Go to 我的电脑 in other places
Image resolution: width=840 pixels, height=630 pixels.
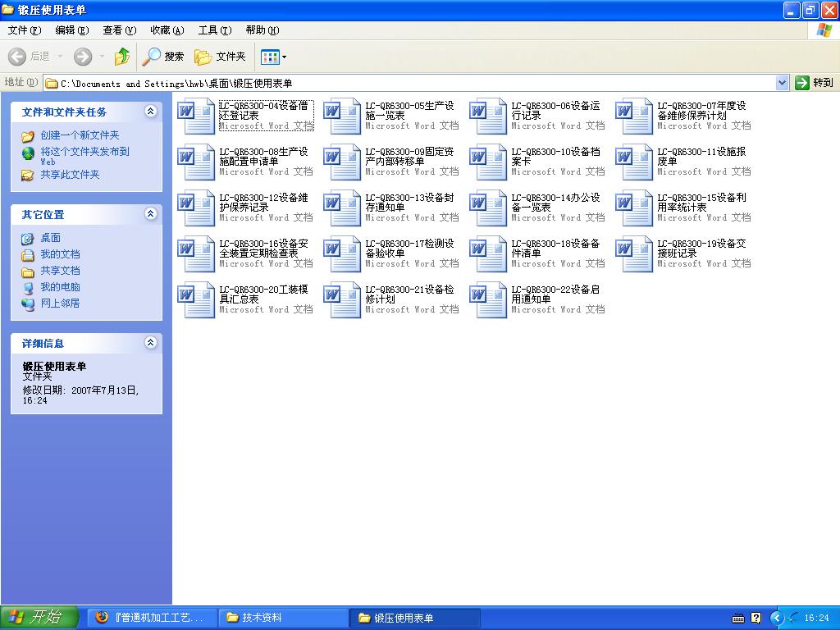point(60,286)
